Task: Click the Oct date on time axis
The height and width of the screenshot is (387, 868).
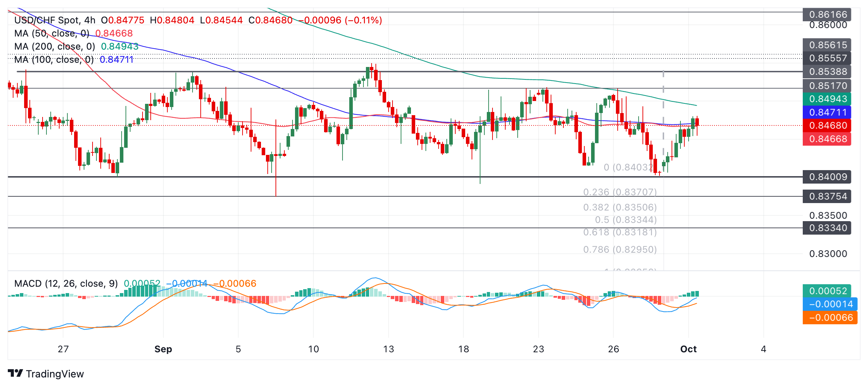Action: pyautogui.click(x=688, y=349)
